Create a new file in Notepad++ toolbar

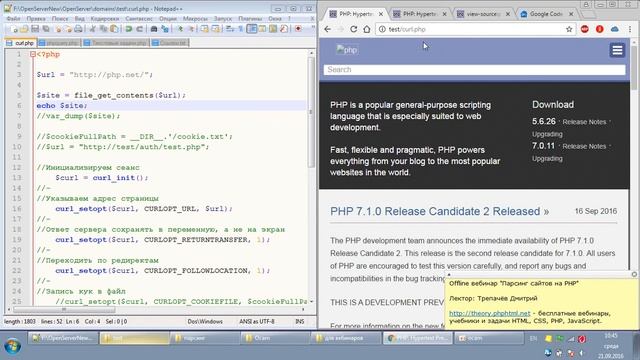pyautogui.click(x=13, y=29)
